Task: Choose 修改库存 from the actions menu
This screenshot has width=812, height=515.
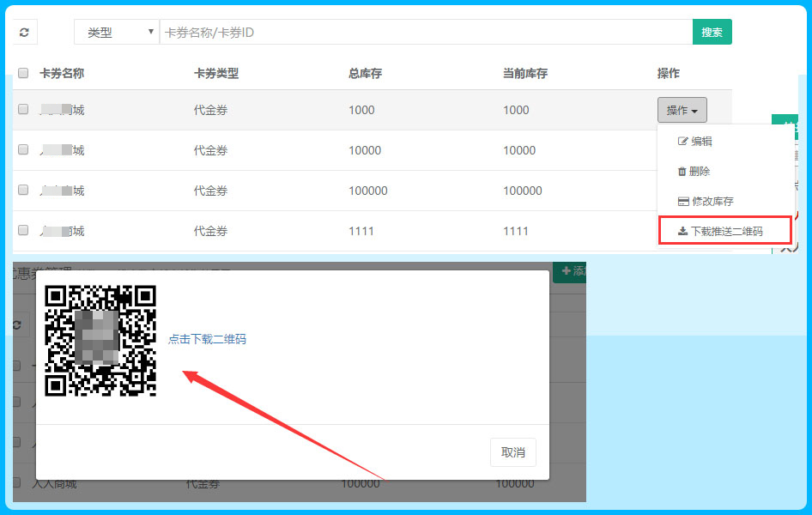Action: tap(712, 202)
